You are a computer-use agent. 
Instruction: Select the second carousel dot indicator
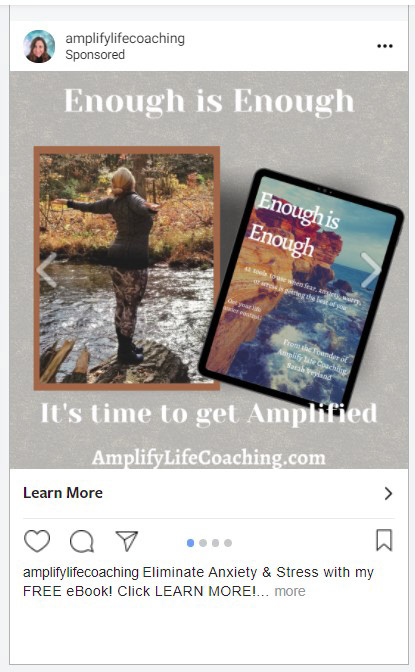(x=203, y=543)
